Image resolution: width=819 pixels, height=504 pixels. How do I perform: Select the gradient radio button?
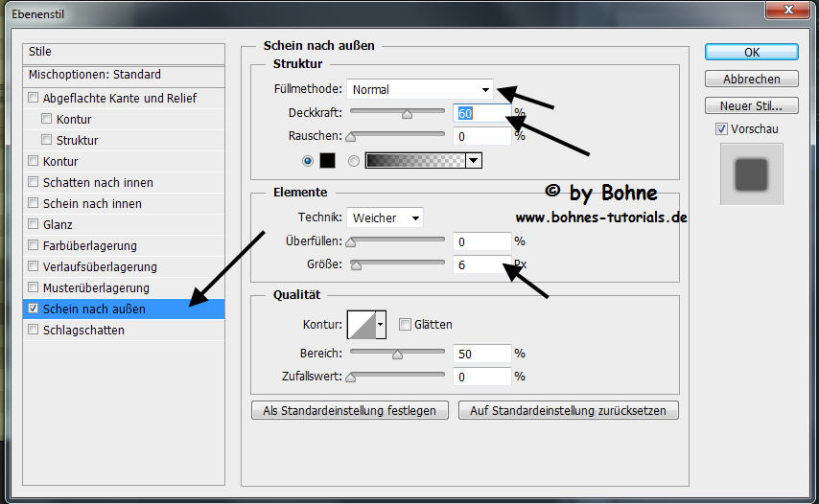(354, 161)
